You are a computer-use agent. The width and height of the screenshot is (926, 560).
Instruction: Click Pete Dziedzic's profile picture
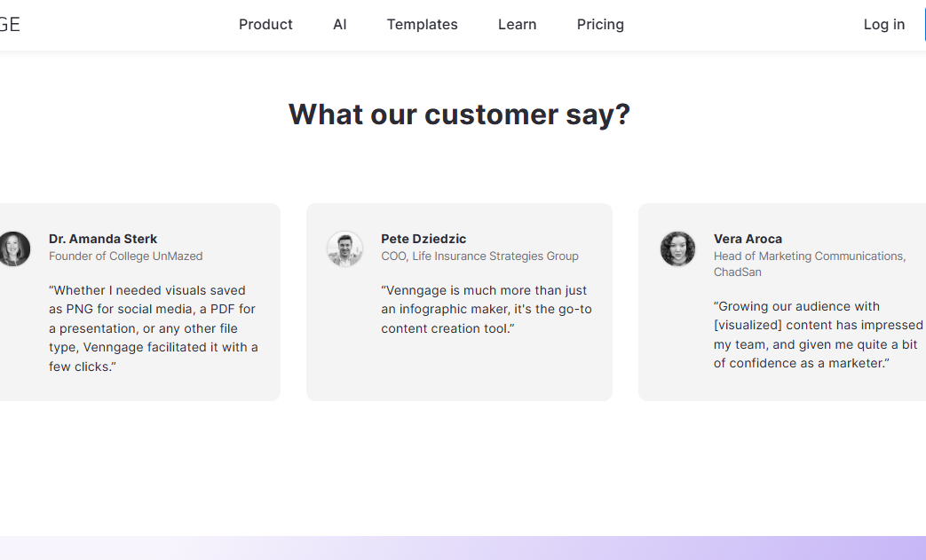coord(344,248)
